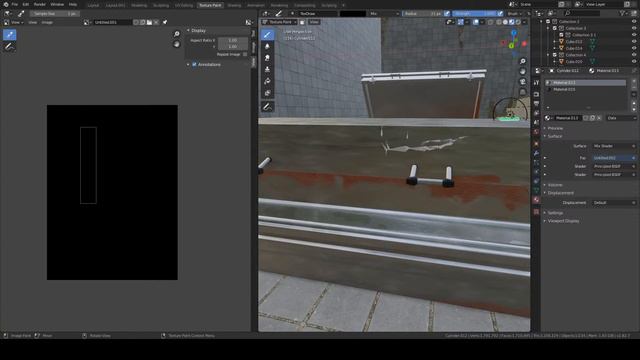
Task: Click the open image folder icon
Action: 149,22
